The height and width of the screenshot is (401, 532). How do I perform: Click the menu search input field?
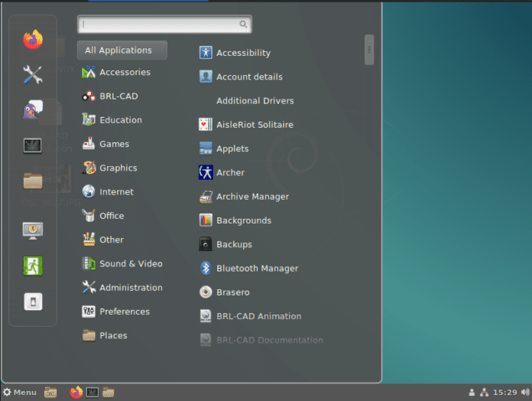pos(164,24)
